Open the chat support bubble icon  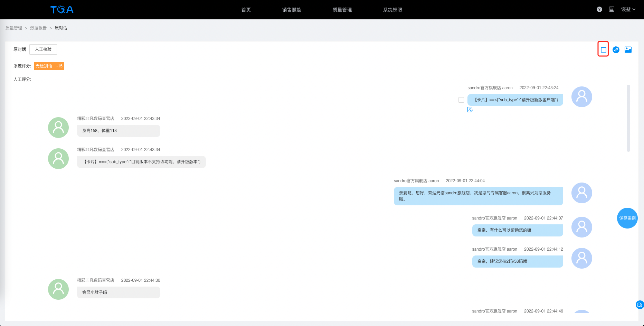(640, 305)
